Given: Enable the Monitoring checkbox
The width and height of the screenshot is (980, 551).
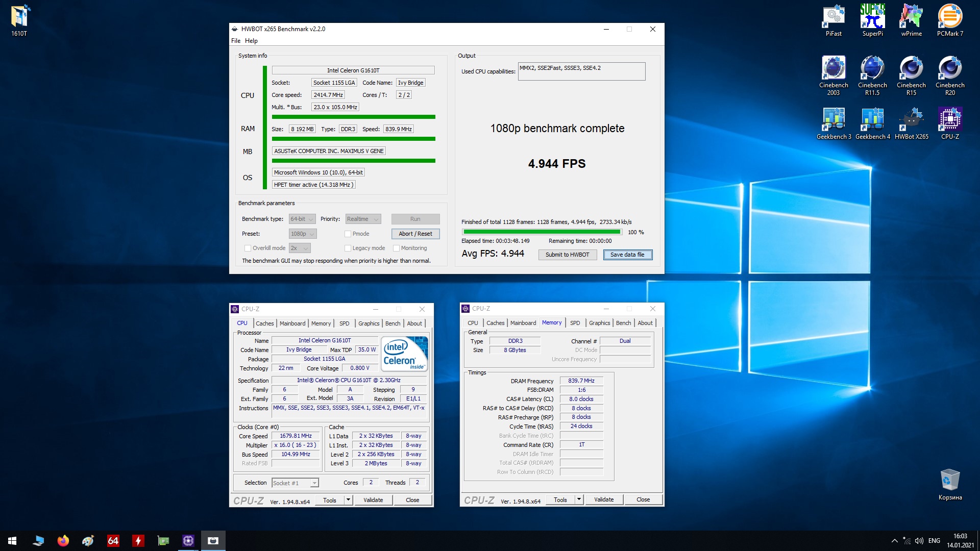Looking at the screenshot, I should (396, 248).
